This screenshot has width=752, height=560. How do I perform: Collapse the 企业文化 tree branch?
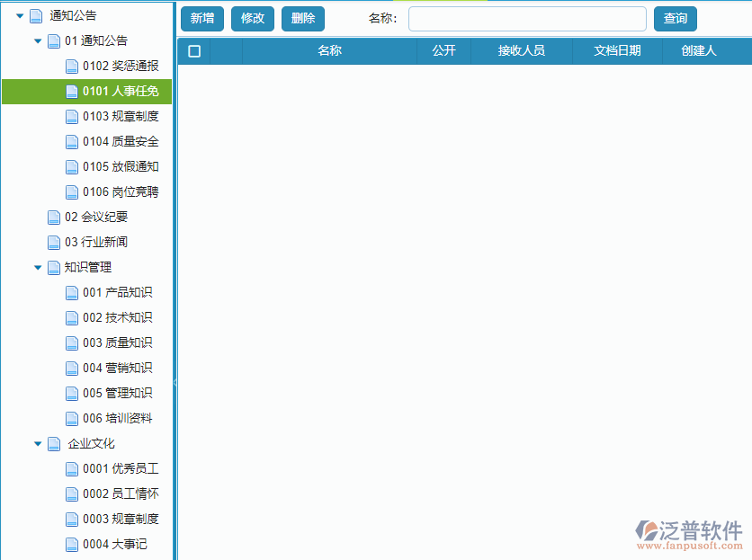click(x=36, y=443)
